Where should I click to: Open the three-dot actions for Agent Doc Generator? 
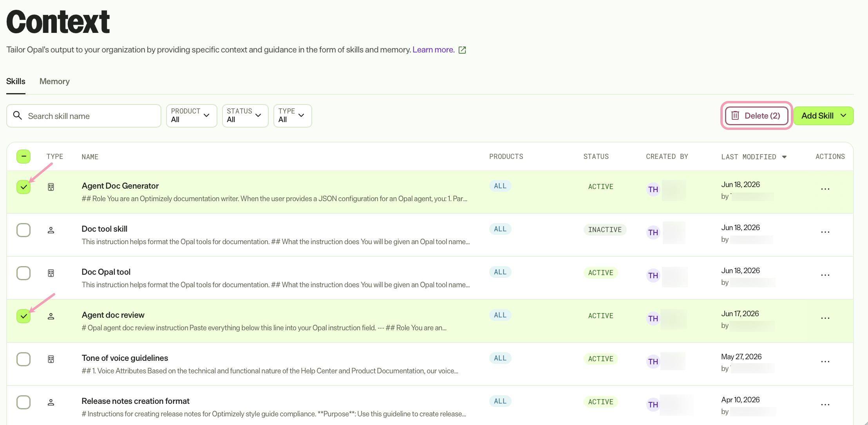coord(825,189)
